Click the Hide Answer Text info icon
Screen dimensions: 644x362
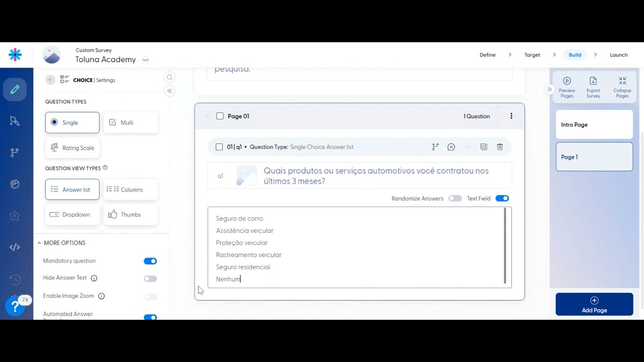coord(94,278)
